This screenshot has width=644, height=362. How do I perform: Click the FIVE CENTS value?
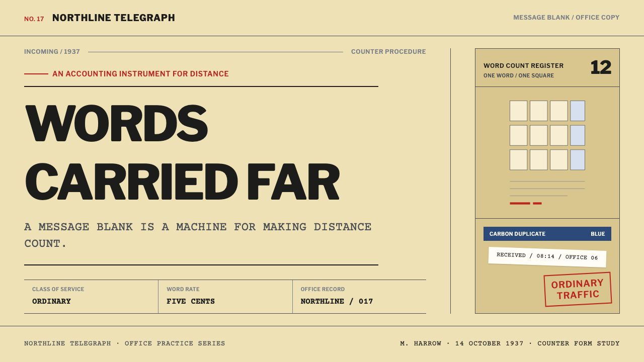coord(191,302)
